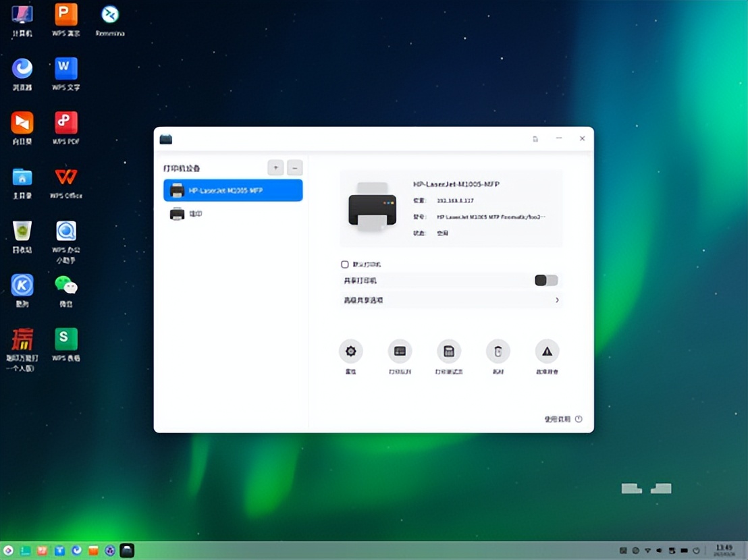Image resolution: width=748 pixels, height=560 pixels.
Task: Open the browser from the taskbar
Action: coord(76,551)
